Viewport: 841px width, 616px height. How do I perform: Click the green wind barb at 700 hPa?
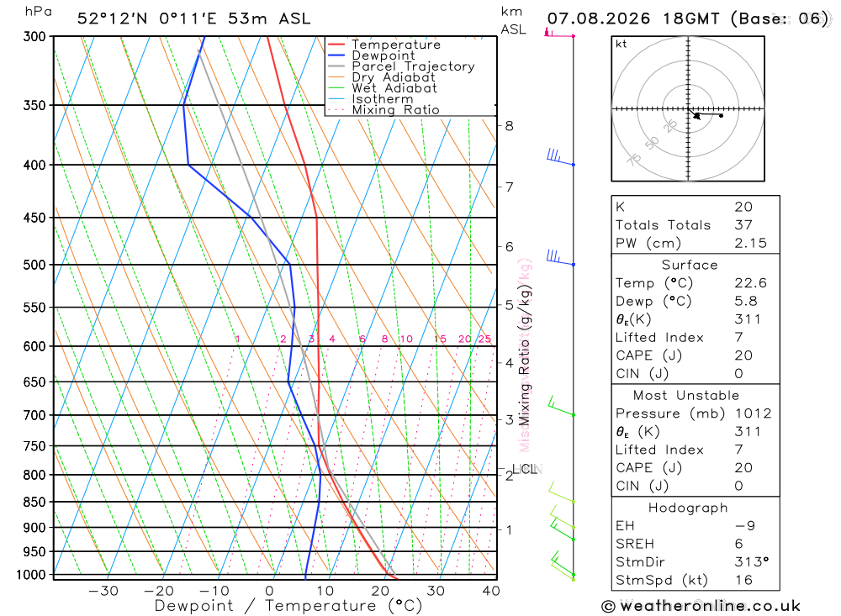561,407
